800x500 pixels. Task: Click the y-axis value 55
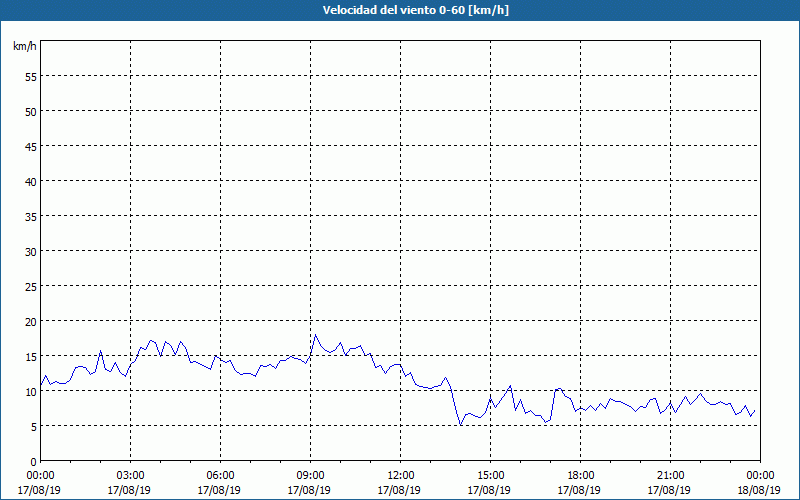[31, 77]
